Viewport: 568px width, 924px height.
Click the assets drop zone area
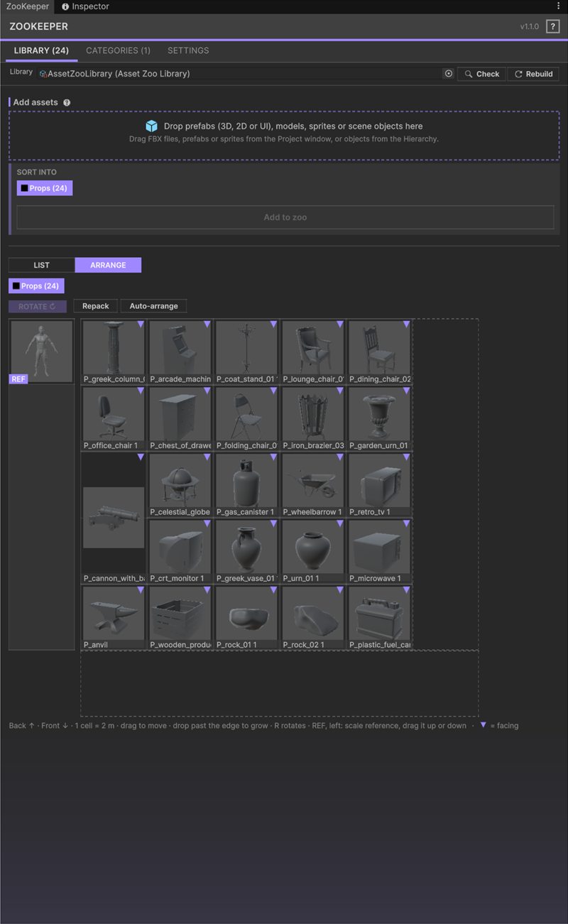[x=284, y=135]
